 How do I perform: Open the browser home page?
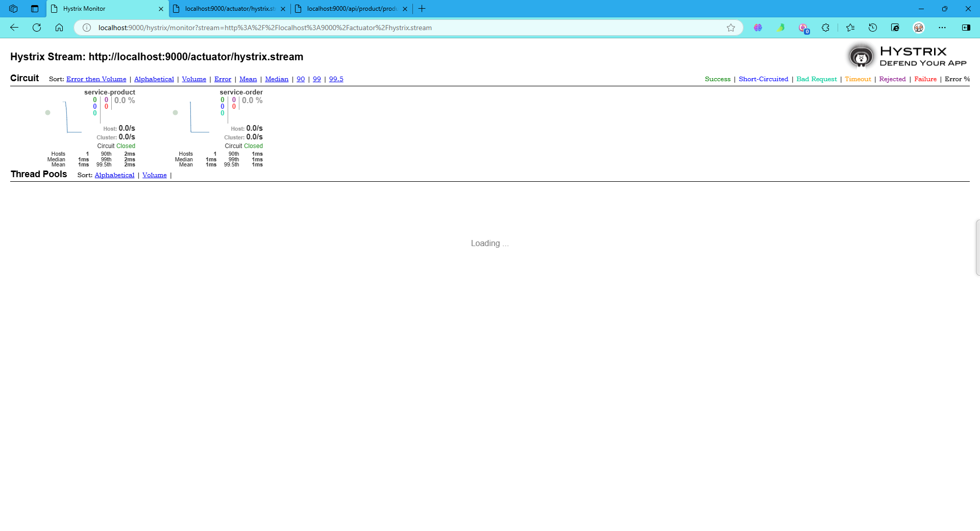[59, 28]
